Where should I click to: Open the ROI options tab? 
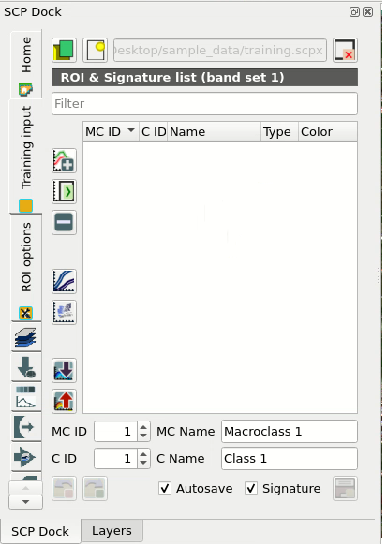coord(26,267)
